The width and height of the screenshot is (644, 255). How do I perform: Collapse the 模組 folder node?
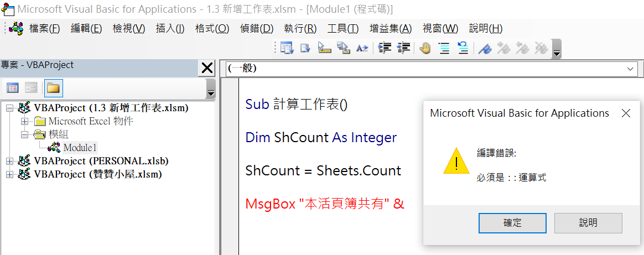tap(24, 134)
